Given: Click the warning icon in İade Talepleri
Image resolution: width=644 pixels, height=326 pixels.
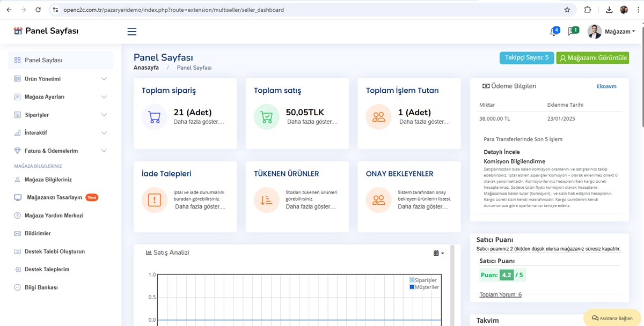Looking at the screenshot, I should tap(155, 200).
